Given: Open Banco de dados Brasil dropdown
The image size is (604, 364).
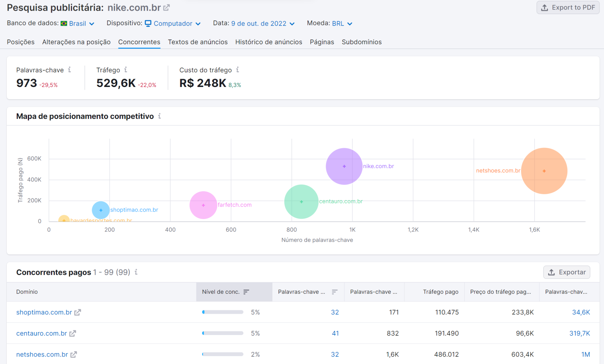Looking at the screenshot, I should coord(77,23).
